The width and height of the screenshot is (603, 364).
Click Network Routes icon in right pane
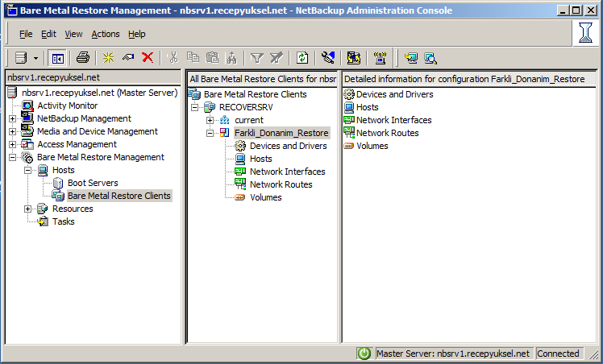349,133
